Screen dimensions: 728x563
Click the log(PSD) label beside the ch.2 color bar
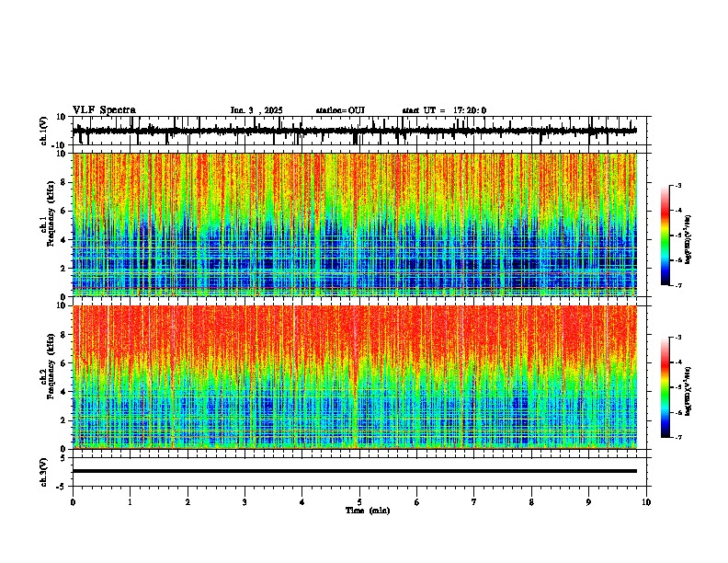click(x=688, y=391)
